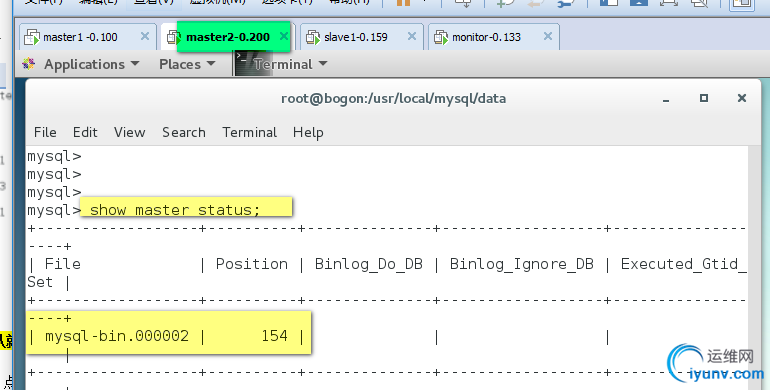Close the master1 -0.100 tab
The height and width of the screenshot is (390, 770).
[145, 36]
